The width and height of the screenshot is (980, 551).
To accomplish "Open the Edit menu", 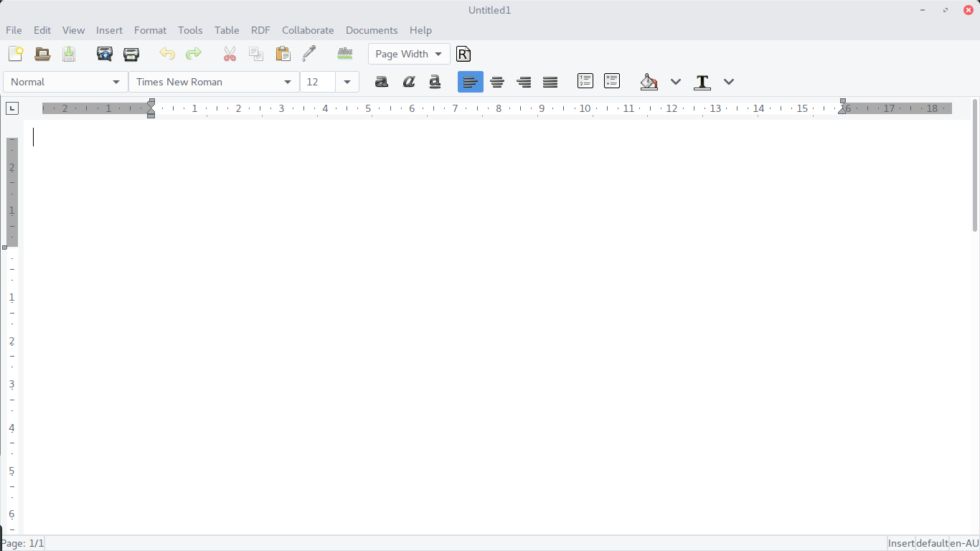I will click(42, 30).
